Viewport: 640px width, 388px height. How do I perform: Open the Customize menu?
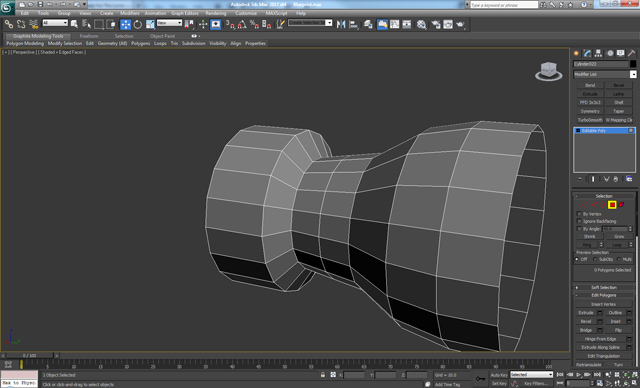pyautogui.click(x=246, y=13)
